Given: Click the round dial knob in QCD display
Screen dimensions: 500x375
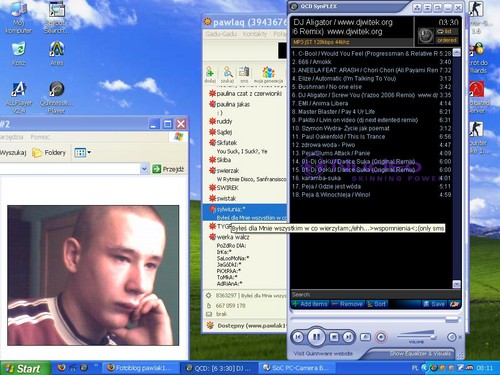Looking at the screenshot, I should 425,35.
